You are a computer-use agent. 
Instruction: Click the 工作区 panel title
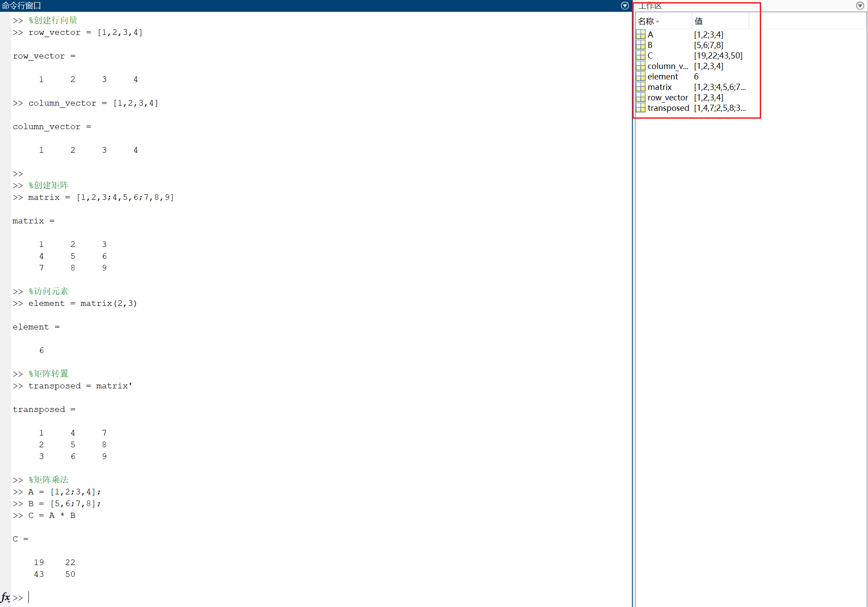(650, 6)
